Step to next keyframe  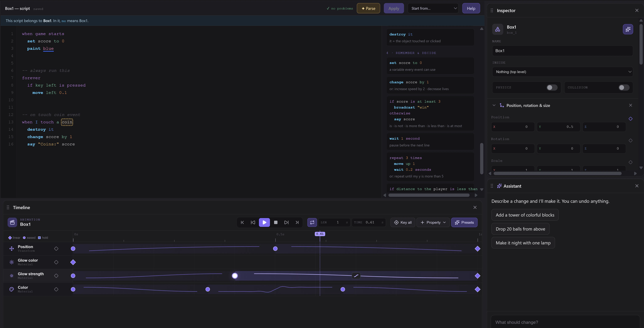pyautogui.click(x=286, y=222)
